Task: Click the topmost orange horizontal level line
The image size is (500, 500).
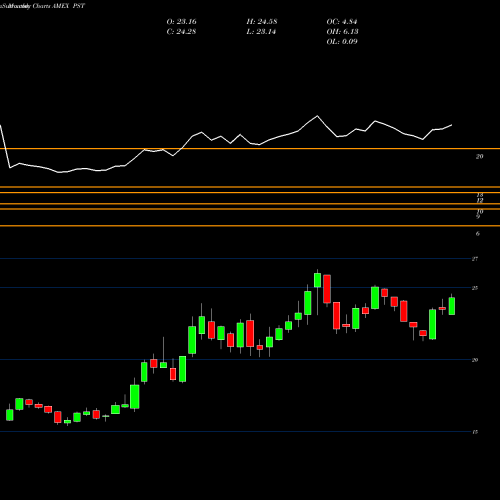Action: tap(250, 149)
